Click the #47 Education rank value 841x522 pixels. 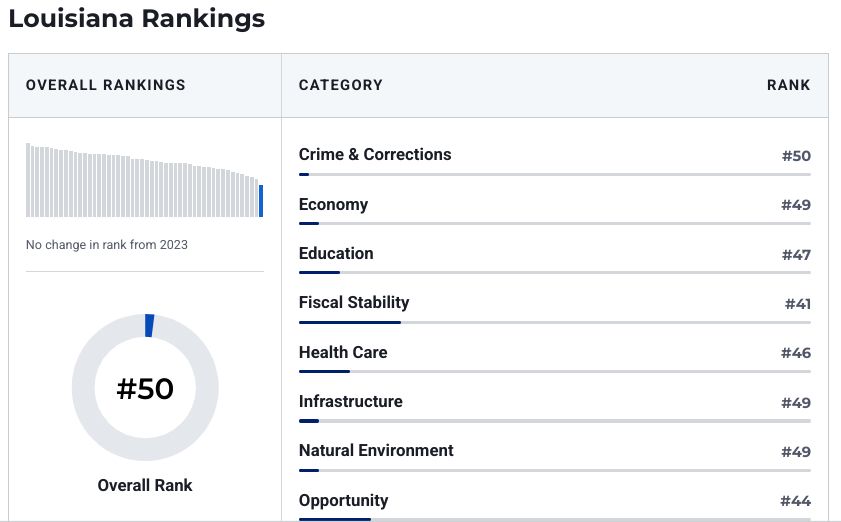pos(796,254)
